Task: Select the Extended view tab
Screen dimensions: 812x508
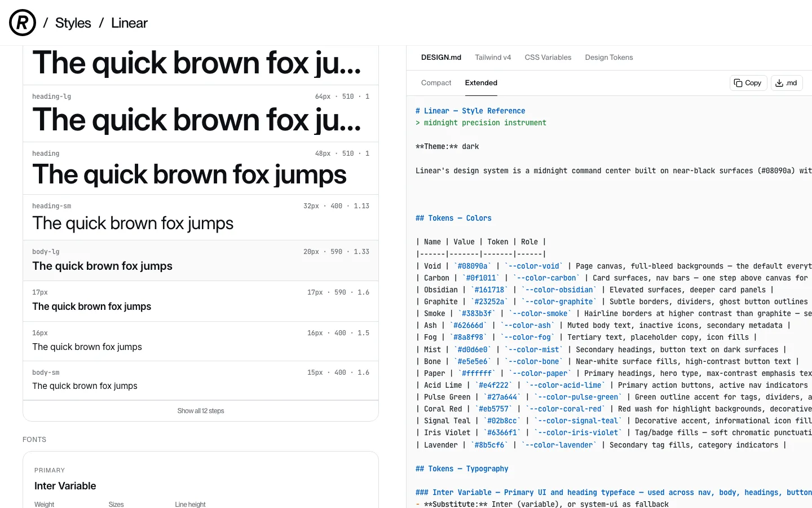Action: click(481, 83)
